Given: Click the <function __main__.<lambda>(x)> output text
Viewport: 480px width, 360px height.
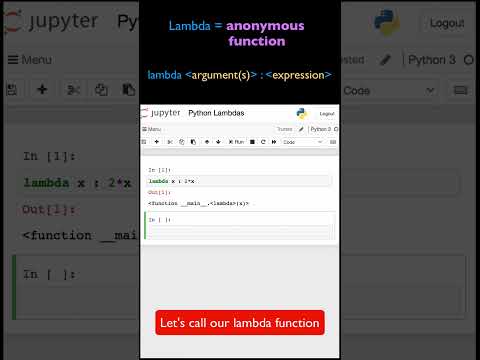Looking at the screenshot, I should tap(198, 203).
